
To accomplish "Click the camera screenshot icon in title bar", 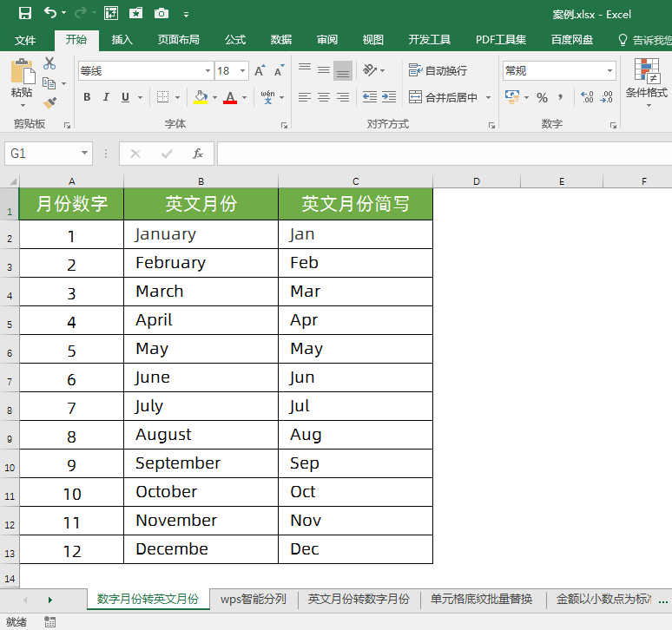I will pyautogui.click(x=161, y=13).
